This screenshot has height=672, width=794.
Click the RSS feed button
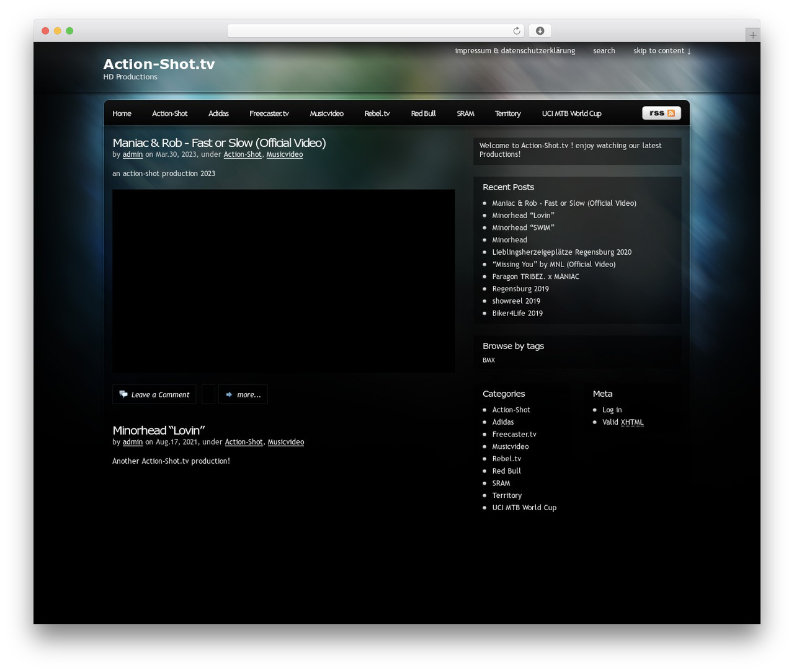pyautogui.click(x=661, y=113)
